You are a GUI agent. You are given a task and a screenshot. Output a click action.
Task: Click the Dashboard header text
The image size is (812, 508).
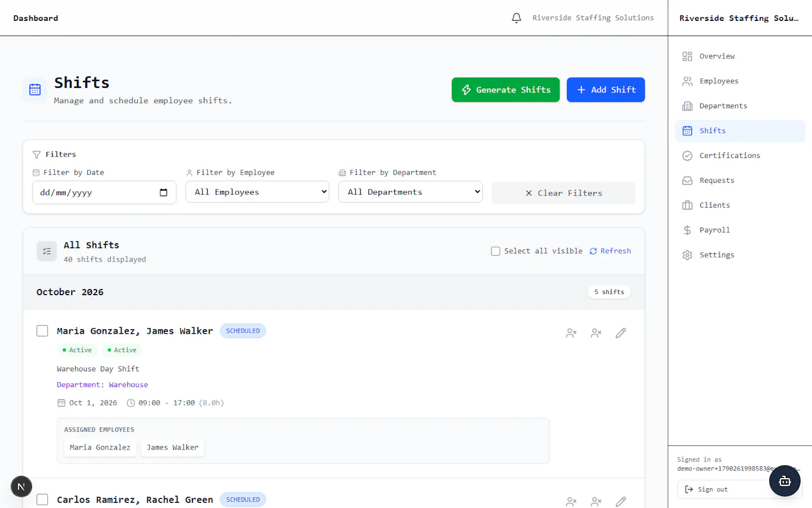click(36, 18)
